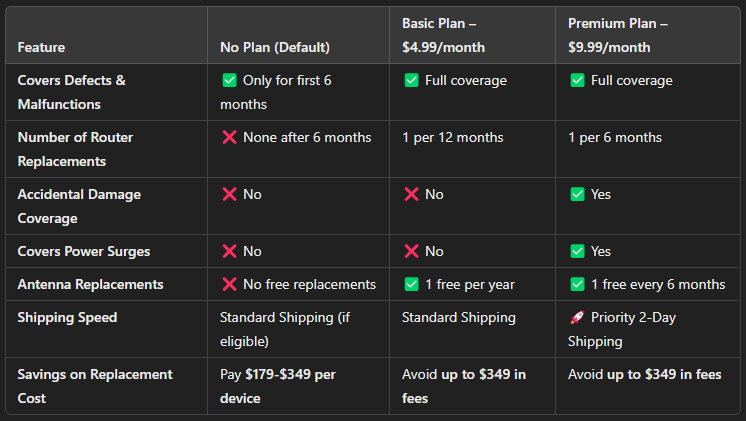Select the "No Plan (Default)" column header
746x421 pixels.
click(274, 48)
